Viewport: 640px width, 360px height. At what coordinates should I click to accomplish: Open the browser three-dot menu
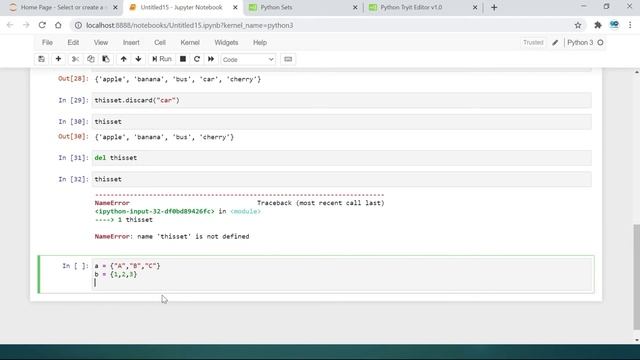[630, 25]
